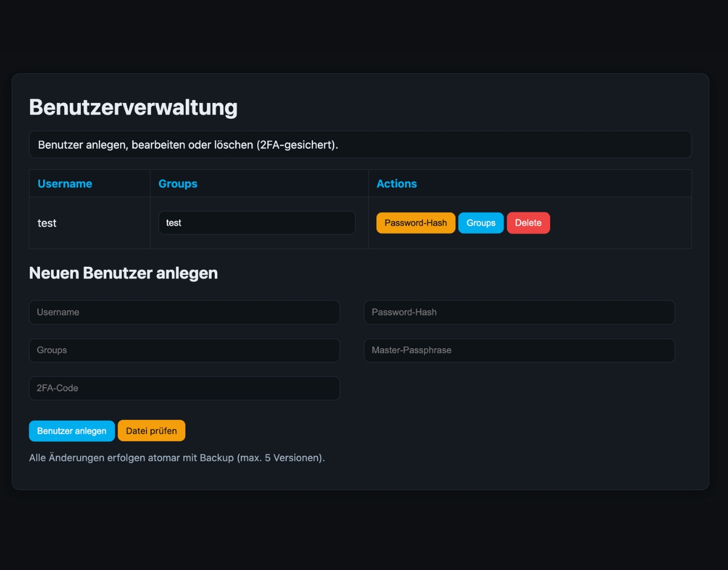Focus the Master-Passphrase input field
728x570 pixels.
click(519, 350)
